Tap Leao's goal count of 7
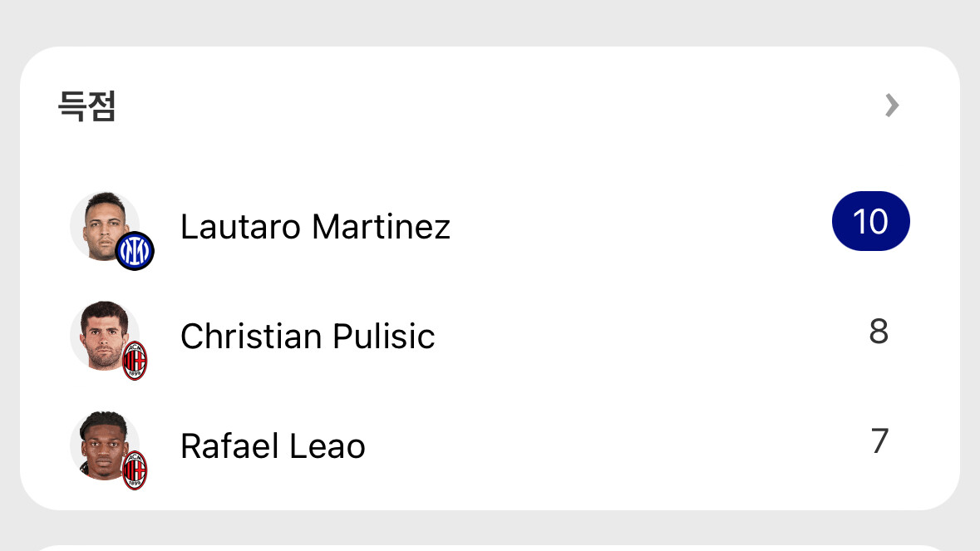980x551 pixels. click(x=879, y=441)
